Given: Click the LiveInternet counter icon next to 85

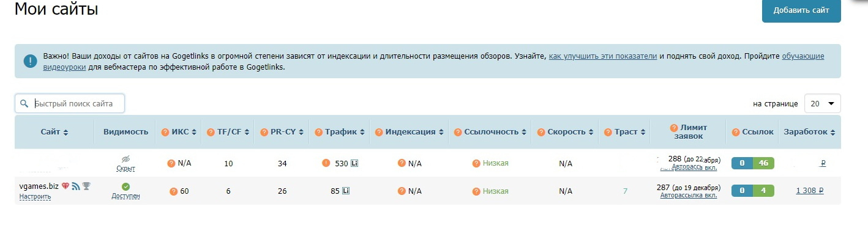Looking at the screenshot, I should pos(346,191).
